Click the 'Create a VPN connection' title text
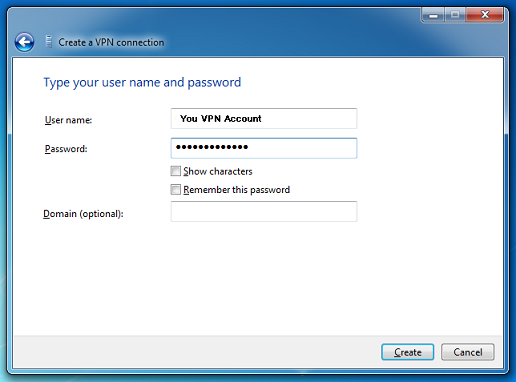The image size is (516, 382). [111, 42]
